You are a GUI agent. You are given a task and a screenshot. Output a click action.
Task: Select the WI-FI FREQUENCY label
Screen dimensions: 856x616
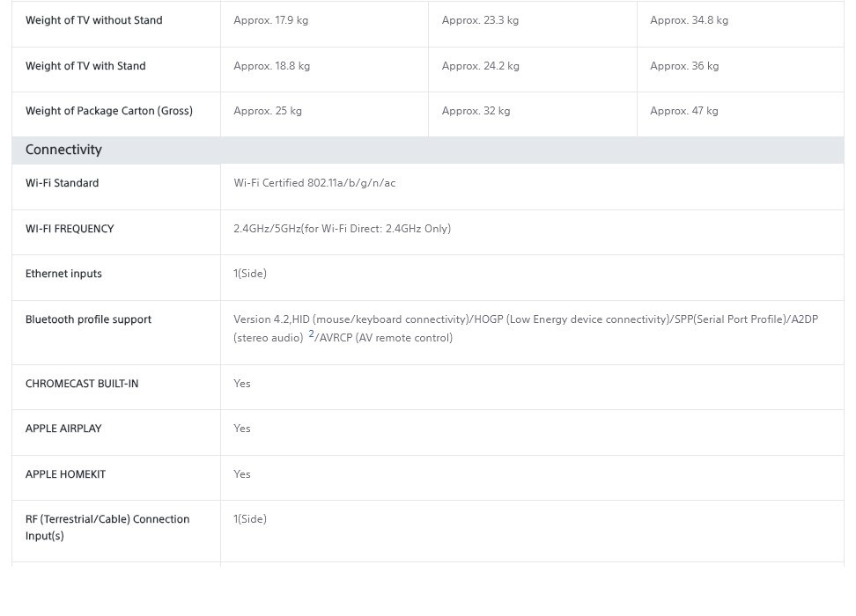(70, 229)
